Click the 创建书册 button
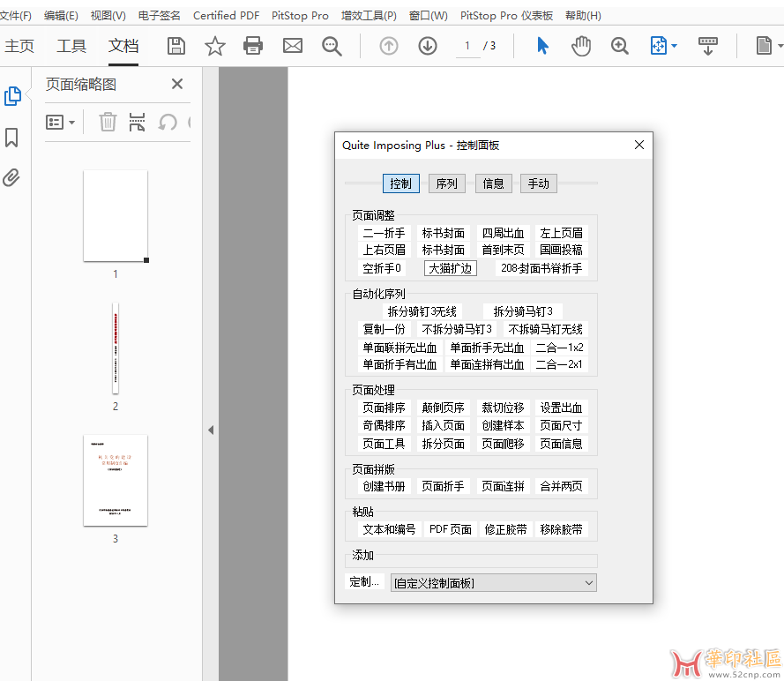The width and height of the screenshot is (784, 681). click(x=384, y=486)
